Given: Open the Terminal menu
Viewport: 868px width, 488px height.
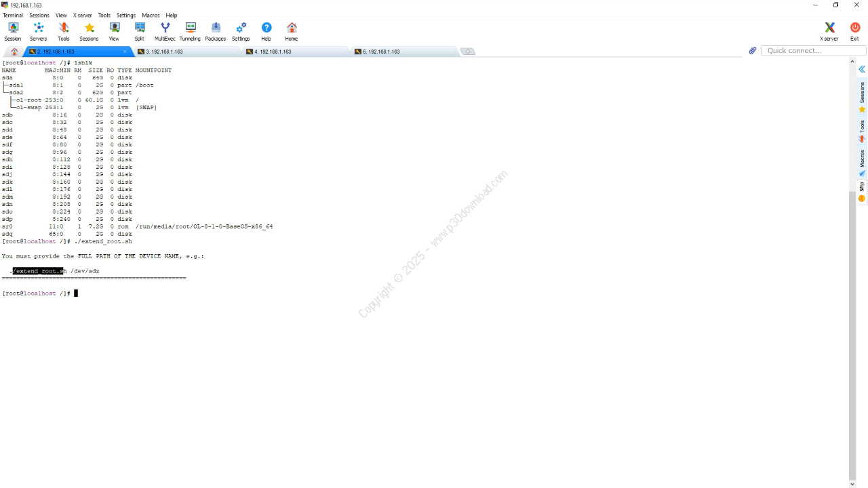Looking at the screenshot, I should [13, 15].
